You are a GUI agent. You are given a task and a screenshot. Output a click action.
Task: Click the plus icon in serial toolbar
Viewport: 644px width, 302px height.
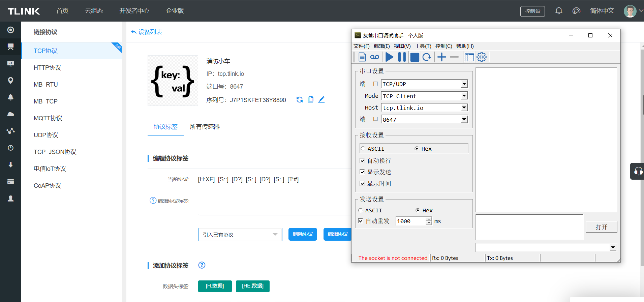(441, 57)
